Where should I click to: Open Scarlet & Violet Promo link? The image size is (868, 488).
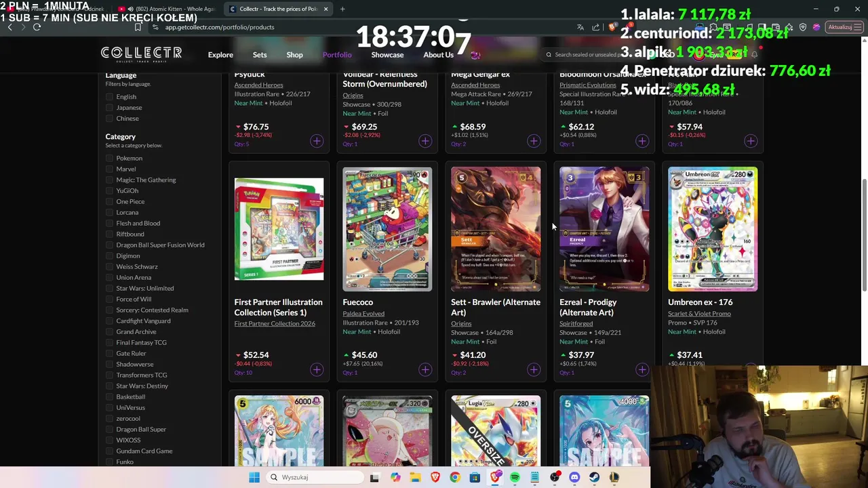pos(699,314)
